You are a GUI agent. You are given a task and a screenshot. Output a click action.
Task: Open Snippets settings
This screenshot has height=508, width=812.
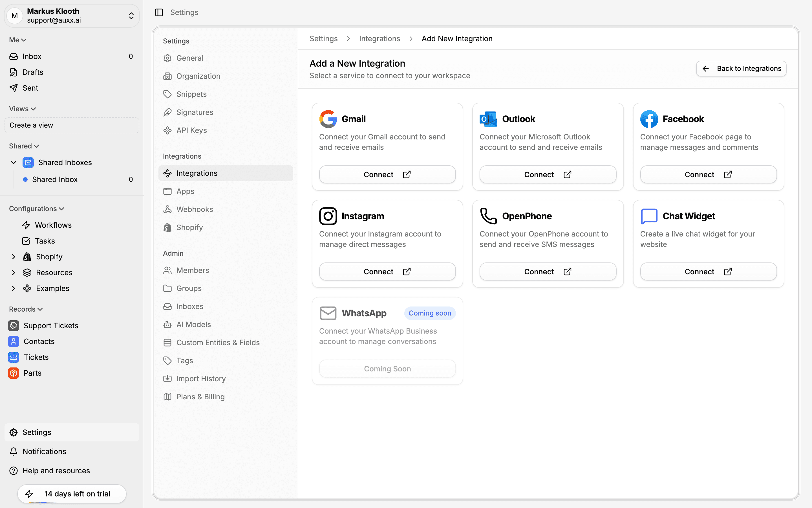[226, 95]
